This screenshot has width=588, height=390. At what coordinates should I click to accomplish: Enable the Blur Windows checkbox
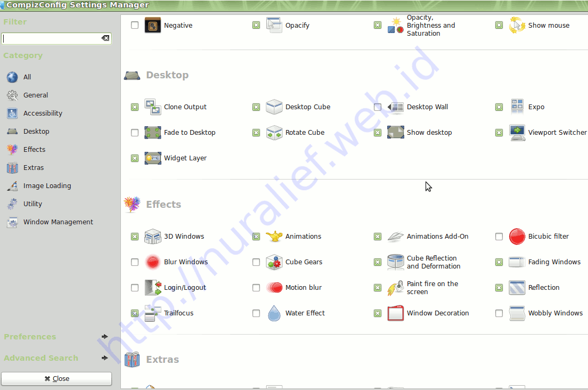[x=135, y=262]
